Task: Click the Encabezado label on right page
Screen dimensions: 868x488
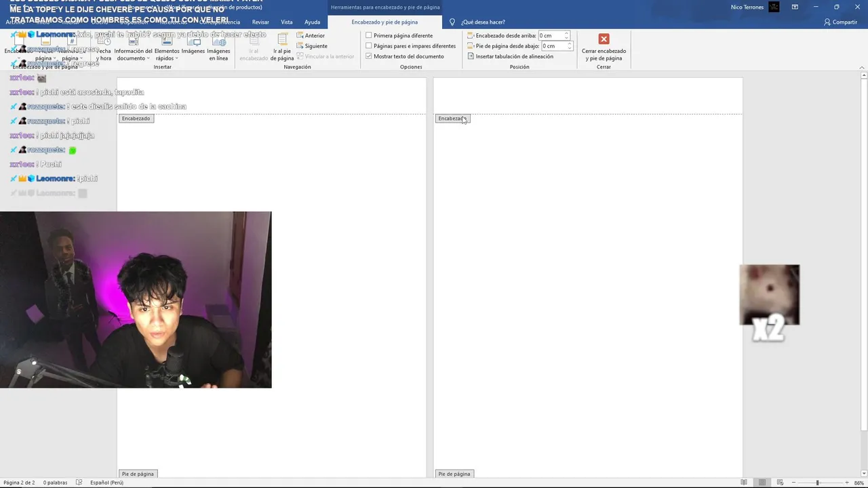Action: (x=452, y=119)
